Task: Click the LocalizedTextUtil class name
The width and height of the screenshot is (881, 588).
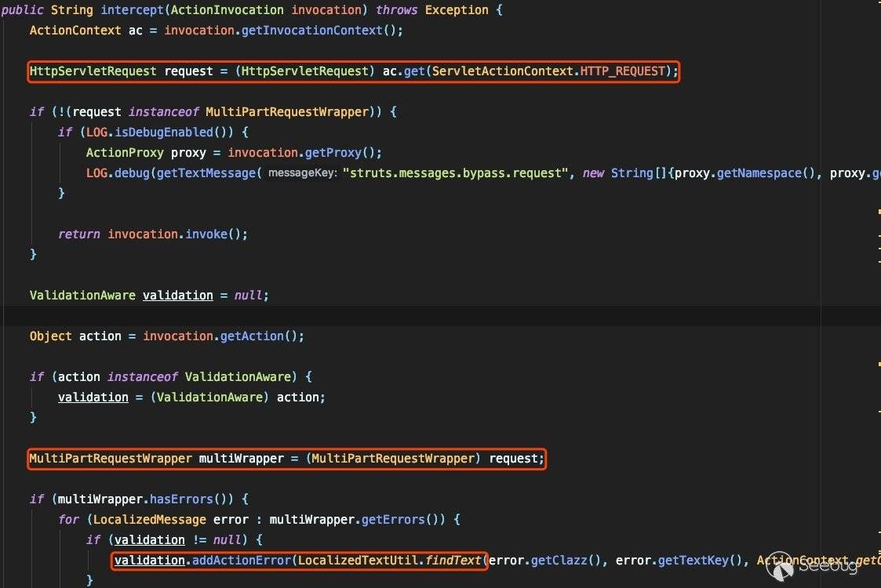Action: (x=358, y=560)
